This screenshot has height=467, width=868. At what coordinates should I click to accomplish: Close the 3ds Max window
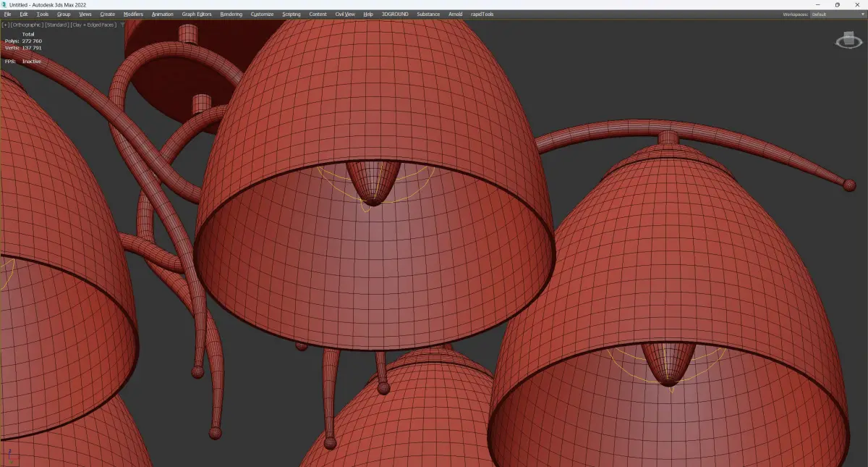click(856, 4)
